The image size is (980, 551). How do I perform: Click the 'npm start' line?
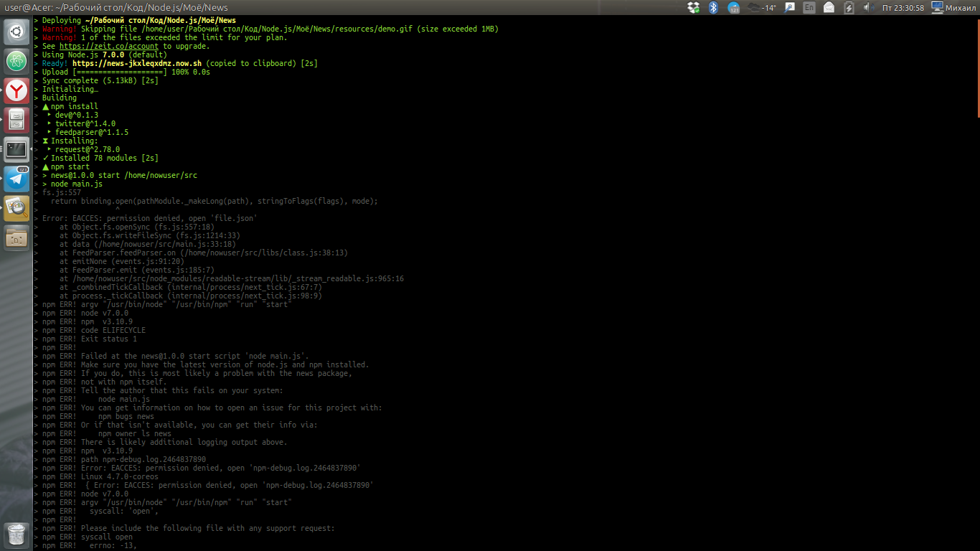66,166
